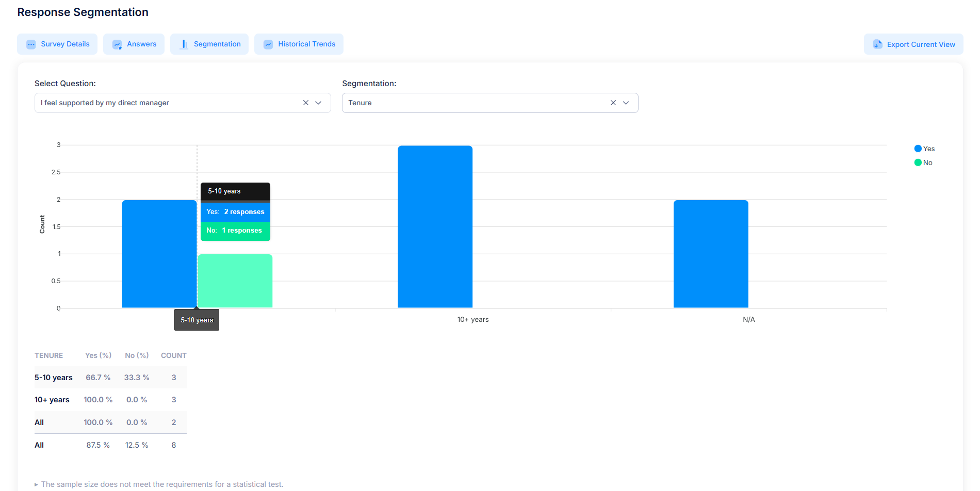Click the Segmentation bar chart icon
The height and width of the screenshot is (491, 980).
coord(184,44)
